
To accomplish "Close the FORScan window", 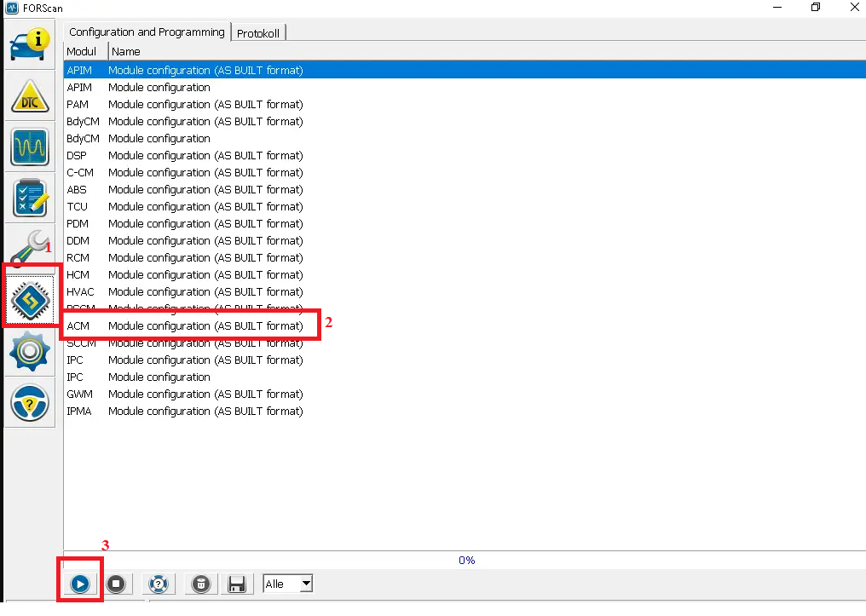I will click(854, 7).
